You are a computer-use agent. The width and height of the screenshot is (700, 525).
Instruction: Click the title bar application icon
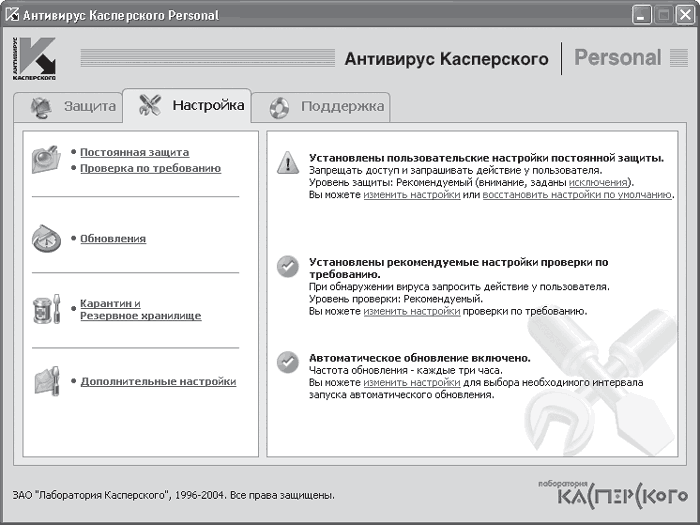tap(12, 15)
